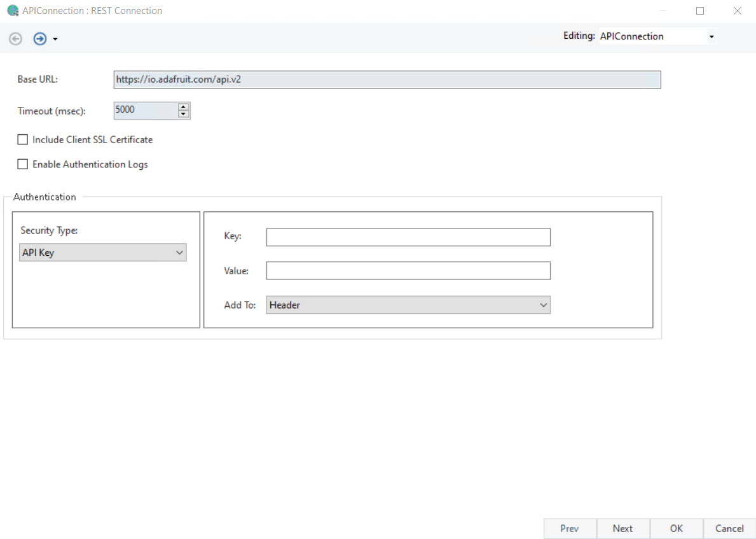Maximize the REST Connection window
The width and height of the screenshot is (756, 539).
pos(700,11)
